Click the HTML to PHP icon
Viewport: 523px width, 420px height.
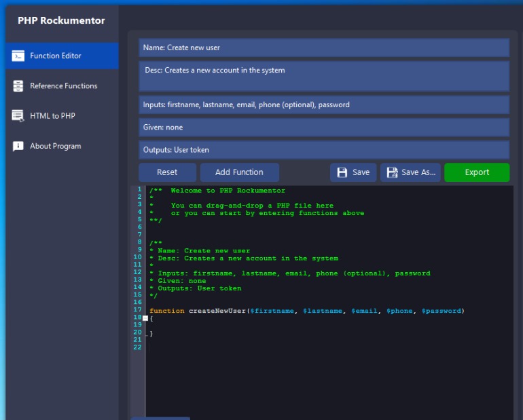click(18, 116)
